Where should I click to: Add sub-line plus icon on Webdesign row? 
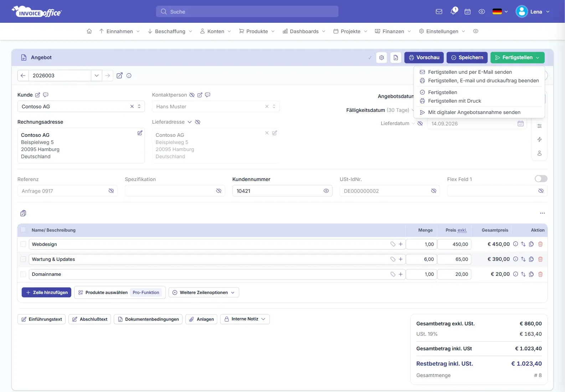[401, 244]
